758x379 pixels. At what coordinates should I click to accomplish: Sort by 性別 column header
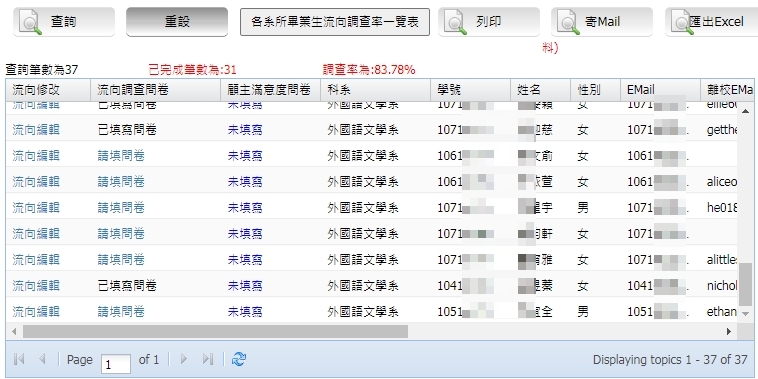[596, 90]
